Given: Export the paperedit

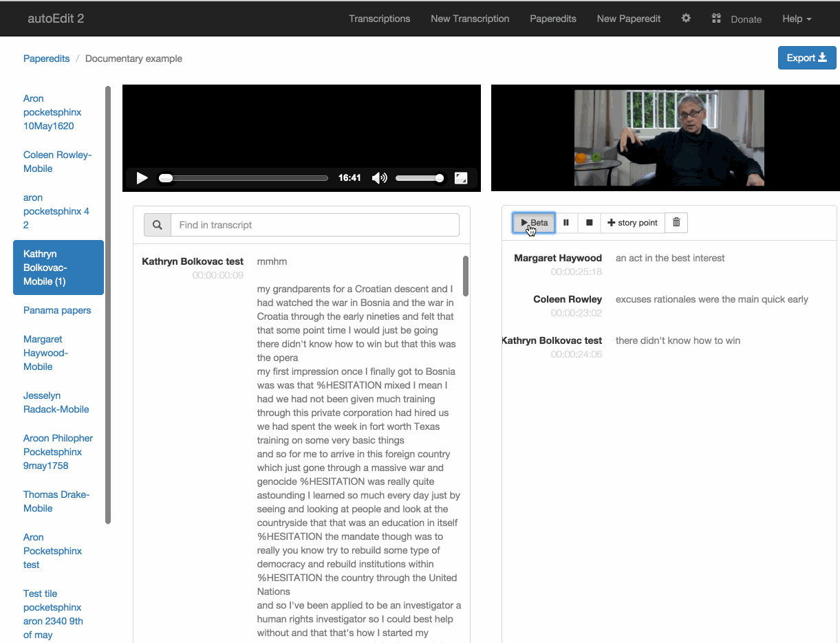Looking at the screenshot, I should click(806, 58).
